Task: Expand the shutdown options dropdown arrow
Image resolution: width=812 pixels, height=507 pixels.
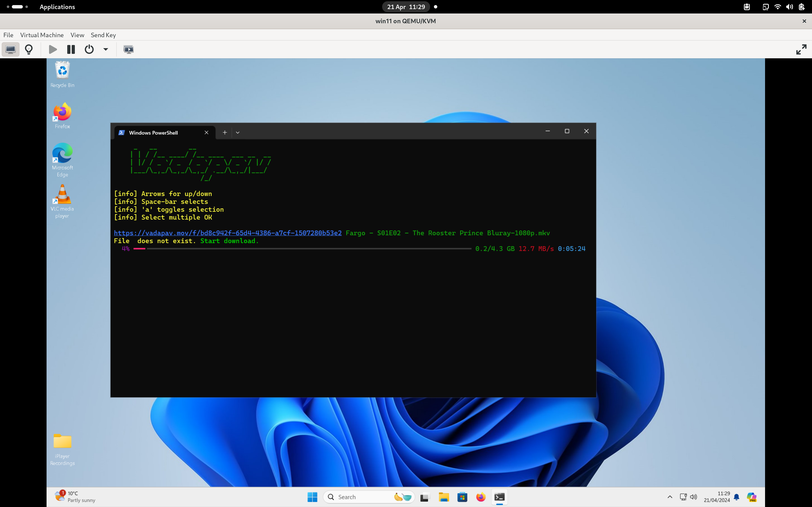Action: point(106,49)
